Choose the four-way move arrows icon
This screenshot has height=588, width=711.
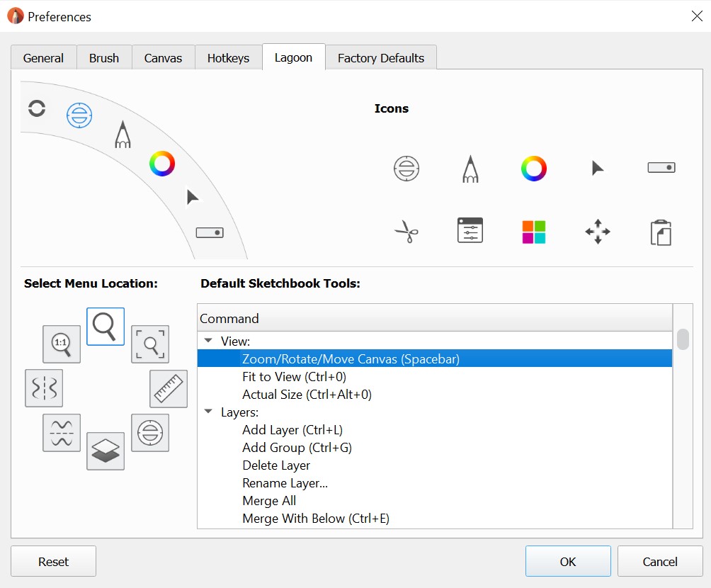coord(598,232)
